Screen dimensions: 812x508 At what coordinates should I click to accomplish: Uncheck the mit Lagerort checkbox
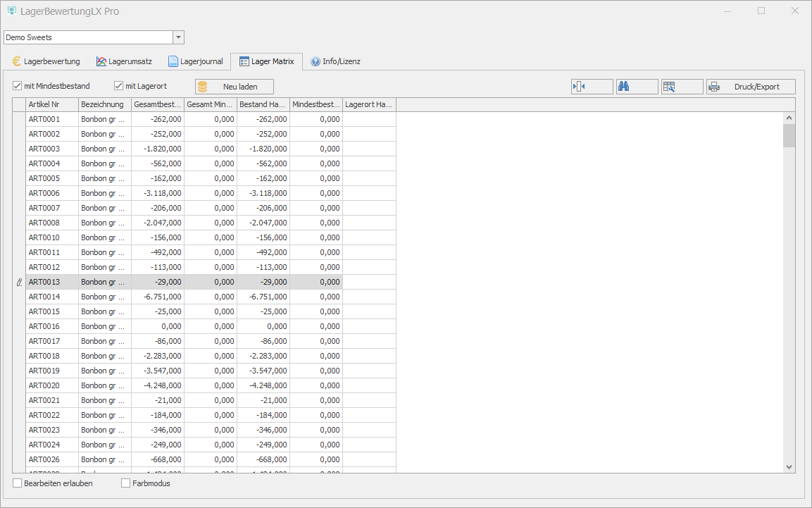pyautogui.click(x=119, y=86)
